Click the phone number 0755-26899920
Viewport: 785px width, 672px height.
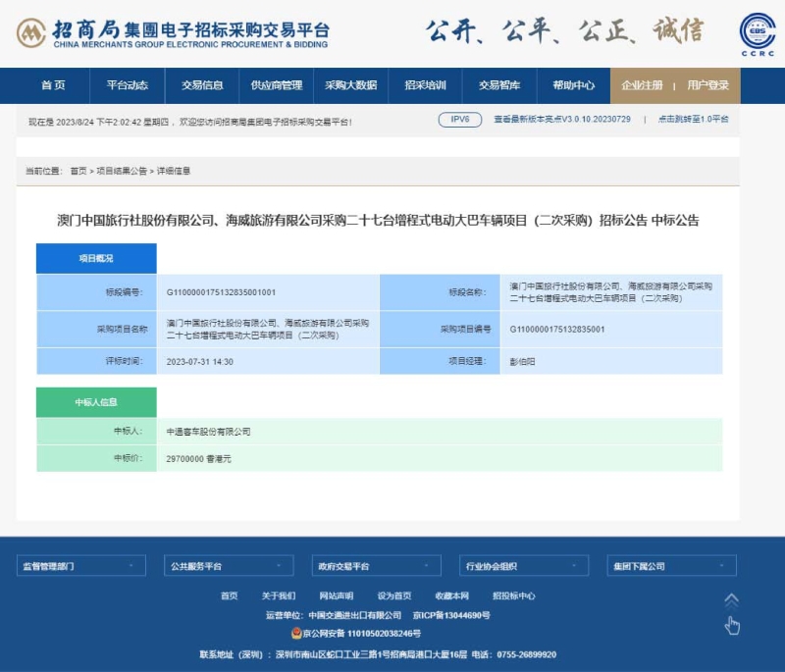[526, 655]
